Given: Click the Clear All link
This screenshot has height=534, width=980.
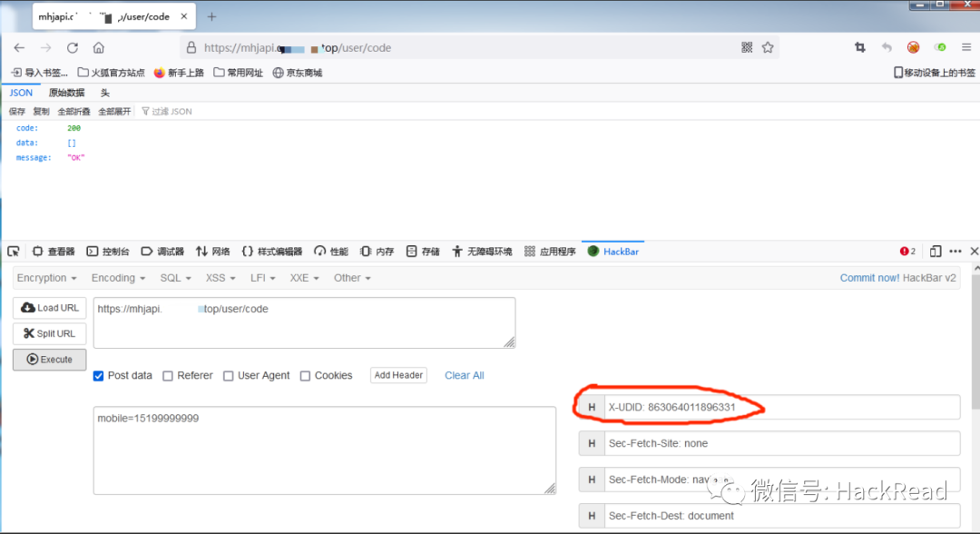Looking at the screenshot, I should (x=465, y=375).
